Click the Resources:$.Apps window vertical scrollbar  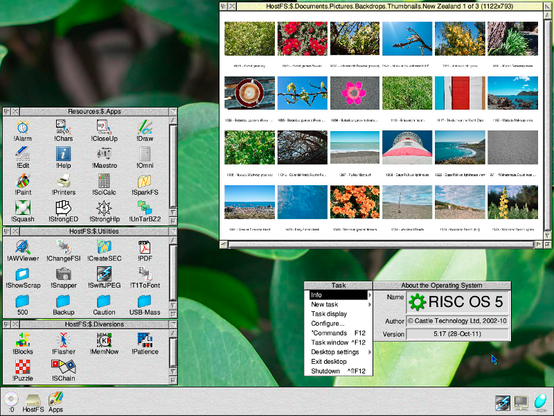tap(173, 166)
